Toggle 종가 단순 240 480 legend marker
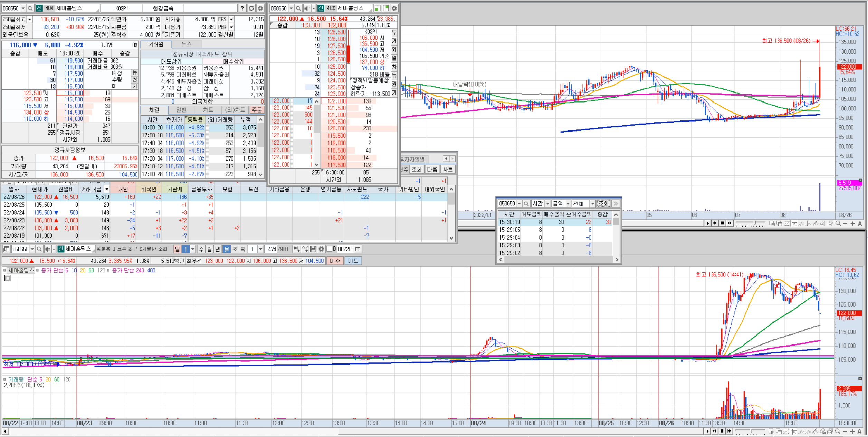Screen dimensions: 868x437 click(108, 270)
